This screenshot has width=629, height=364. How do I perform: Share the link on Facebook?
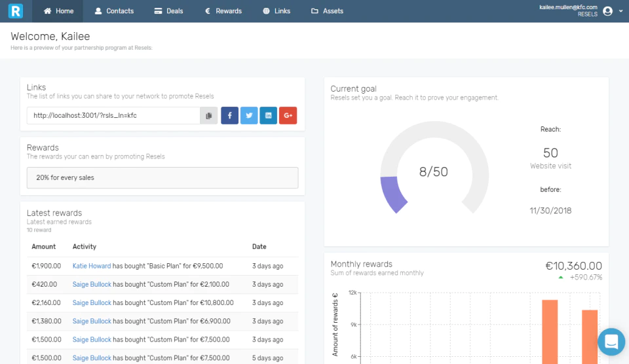pos(230,115)
